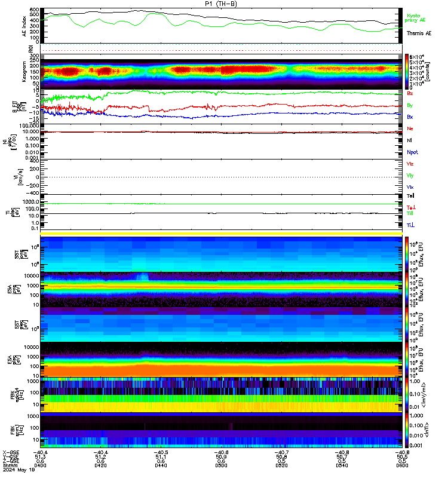Select the red Bz legend label
448x478 pixels.
pyautogui.click(x=410, y=93)
